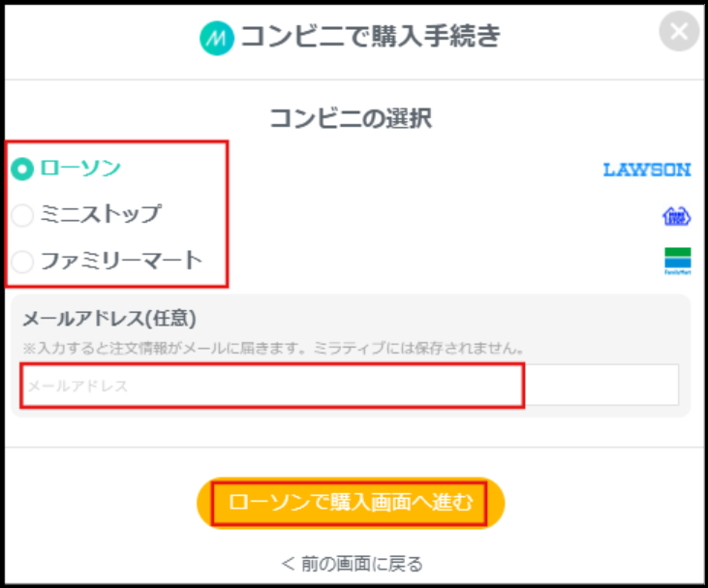Click the Mirrativ logo icon in header
Image resolution: width=708 pixels, height=588 pixels.
click(x=216, y=37)
